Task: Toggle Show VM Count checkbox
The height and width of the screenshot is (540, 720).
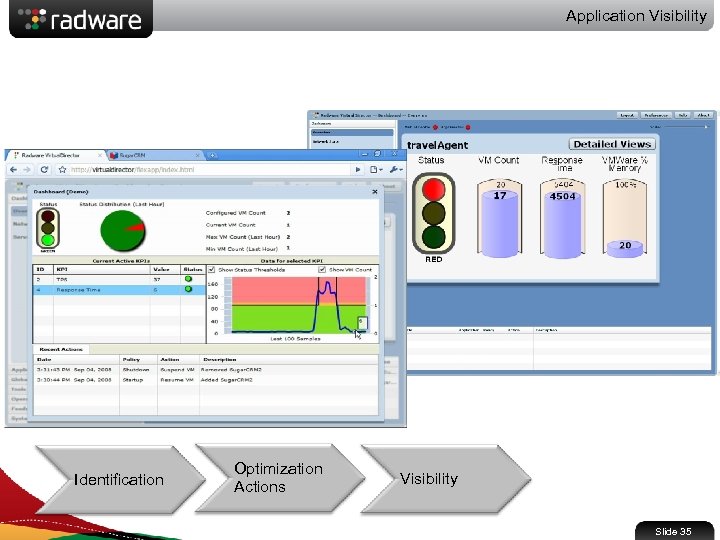Action: tap(322, 270)
